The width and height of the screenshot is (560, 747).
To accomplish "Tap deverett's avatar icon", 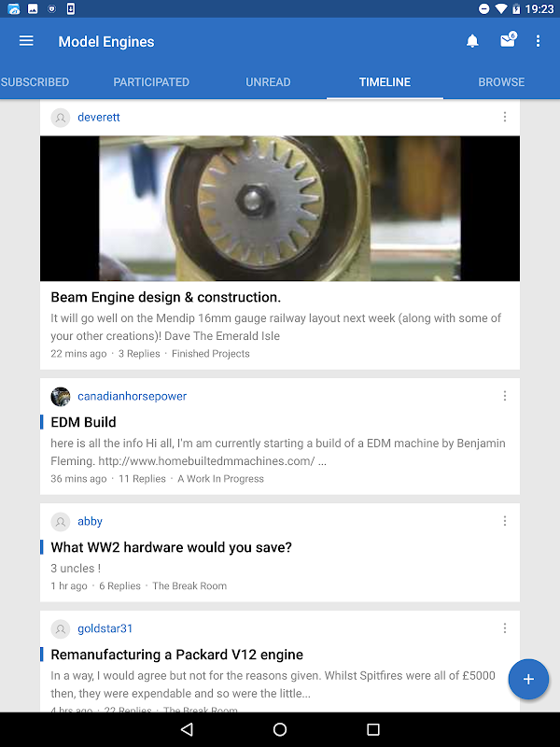I will click(61, 118).
